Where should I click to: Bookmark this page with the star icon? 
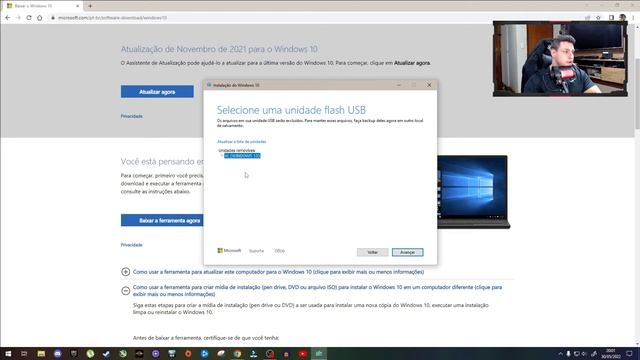[x=598, y=18]
